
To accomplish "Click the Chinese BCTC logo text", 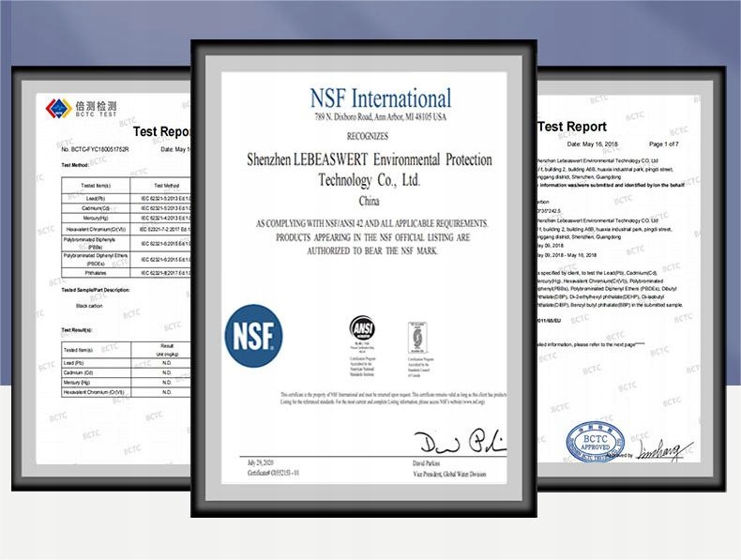I will [96, 106].
